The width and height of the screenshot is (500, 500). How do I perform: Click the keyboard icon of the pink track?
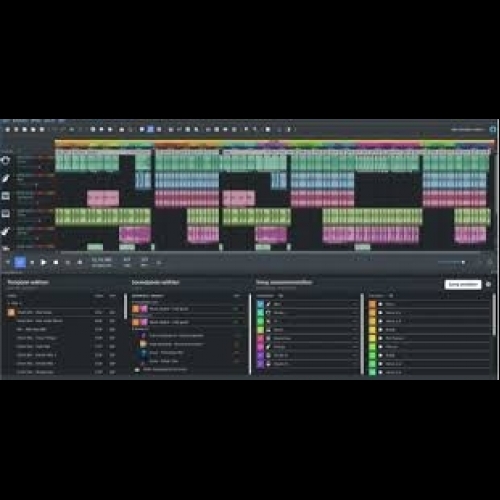click(5, 196)
